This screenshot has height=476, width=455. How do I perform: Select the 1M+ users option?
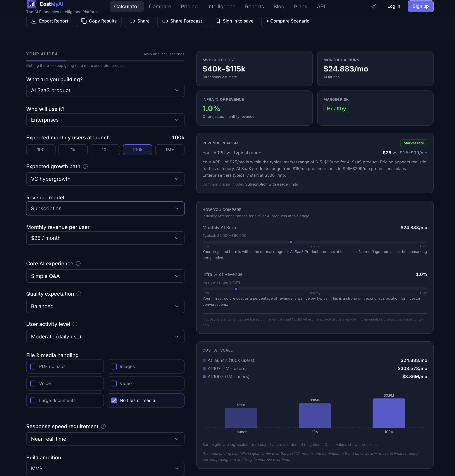[170, 150]
